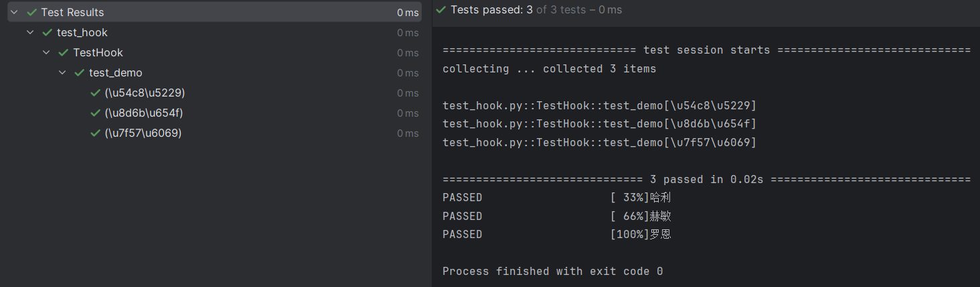Click checkmark icon of (\u8d6b\u654f) test
Viewport: 980px width, 287px height.
[x=95, y=113]
